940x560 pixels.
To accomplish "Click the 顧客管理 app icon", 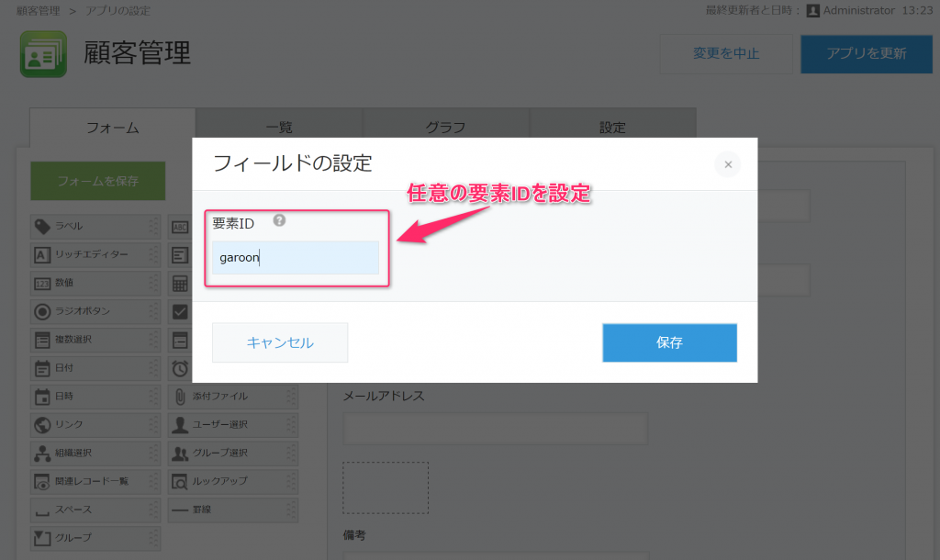I will point(43,54).
